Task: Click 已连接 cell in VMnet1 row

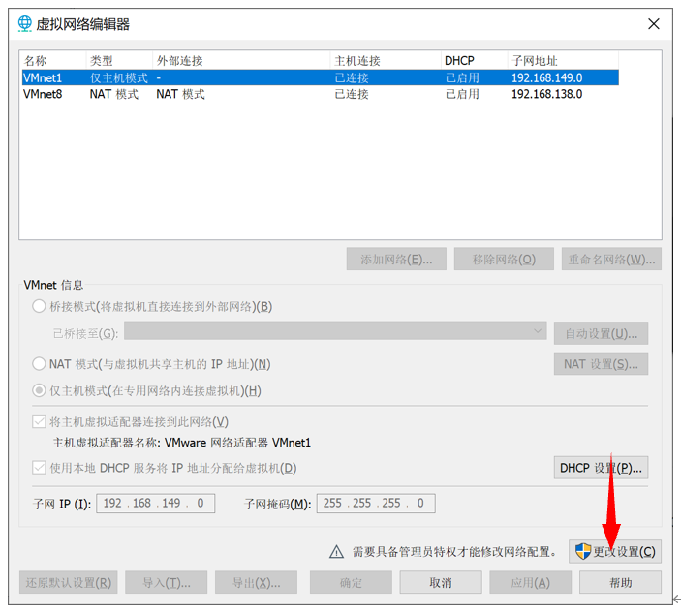Action: click(352, 78)
